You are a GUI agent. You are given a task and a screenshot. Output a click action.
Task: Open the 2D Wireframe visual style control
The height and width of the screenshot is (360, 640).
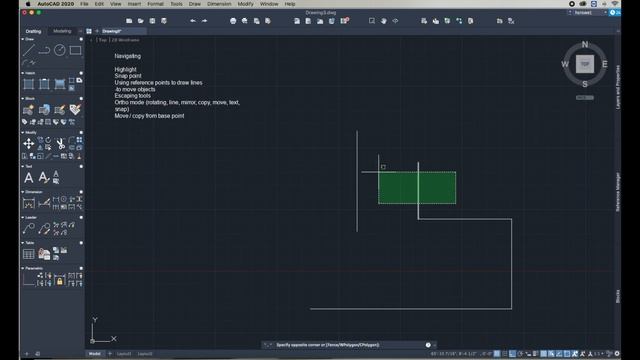coord(126,40)
